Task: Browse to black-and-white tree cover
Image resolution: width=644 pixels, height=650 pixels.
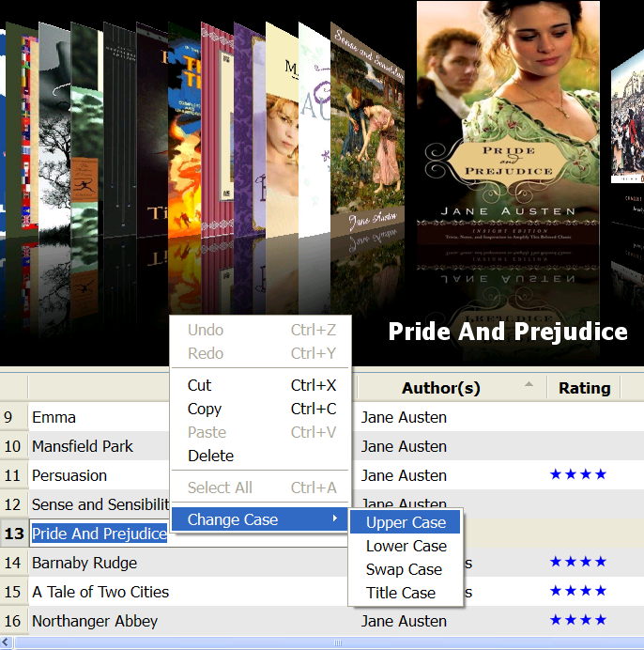Action: 54,129
